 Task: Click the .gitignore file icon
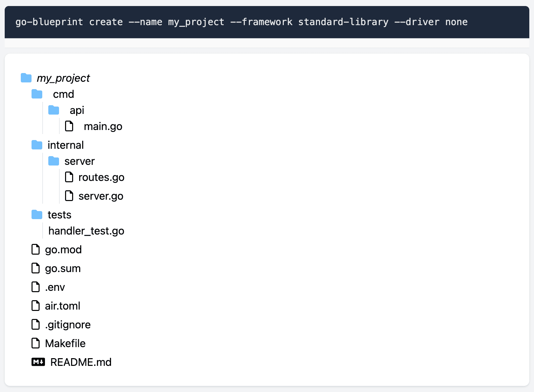click(x=36, y=324)
